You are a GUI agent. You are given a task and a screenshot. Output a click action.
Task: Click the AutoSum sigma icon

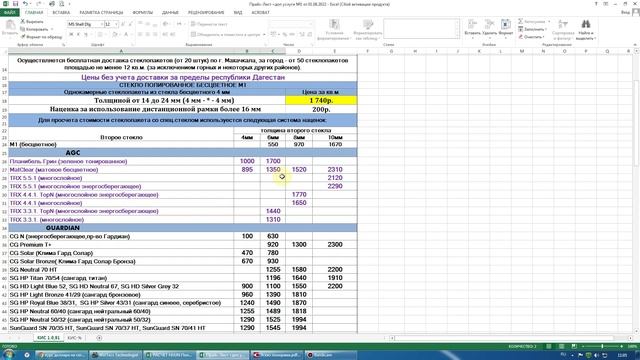pyautogui.click(x=521, y=21)
